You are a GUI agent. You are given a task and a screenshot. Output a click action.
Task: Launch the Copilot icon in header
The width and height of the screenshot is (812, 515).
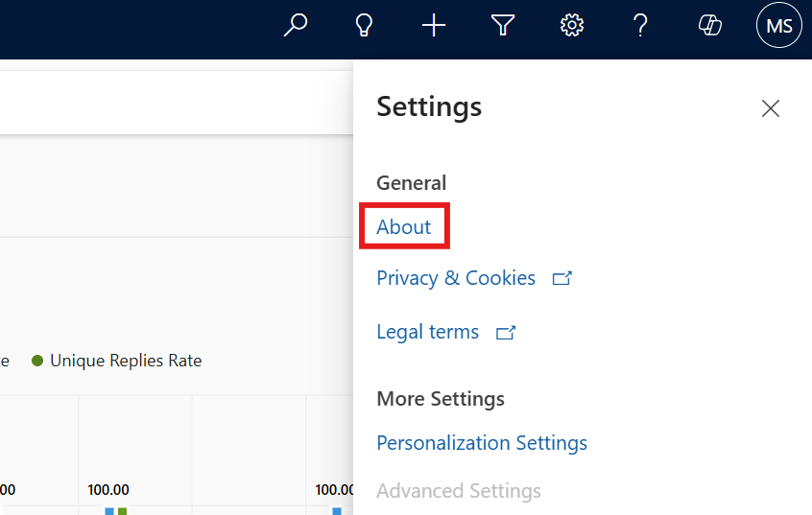[x=710, y=26]
